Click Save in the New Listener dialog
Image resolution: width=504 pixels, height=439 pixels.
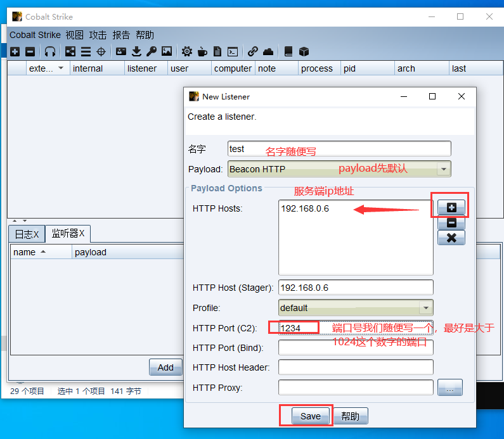tap(311, 416)
